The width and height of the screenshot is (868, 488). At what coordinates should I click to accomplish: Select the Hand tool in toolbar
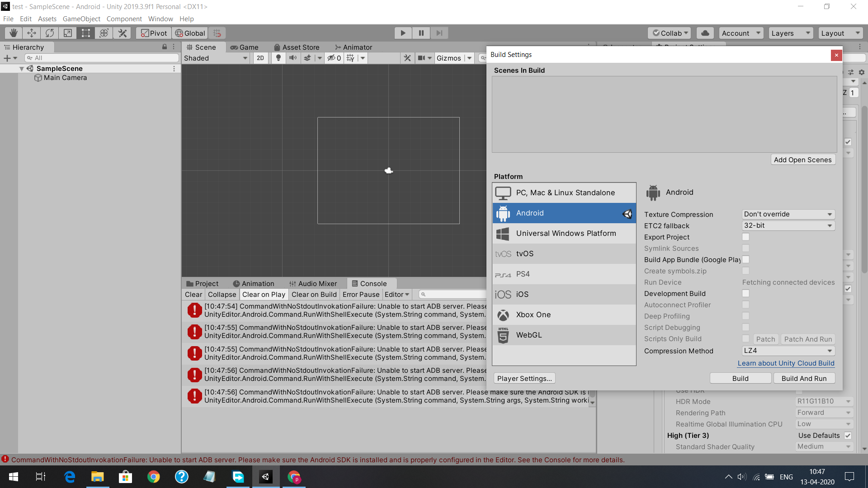(x=14, y=33)
